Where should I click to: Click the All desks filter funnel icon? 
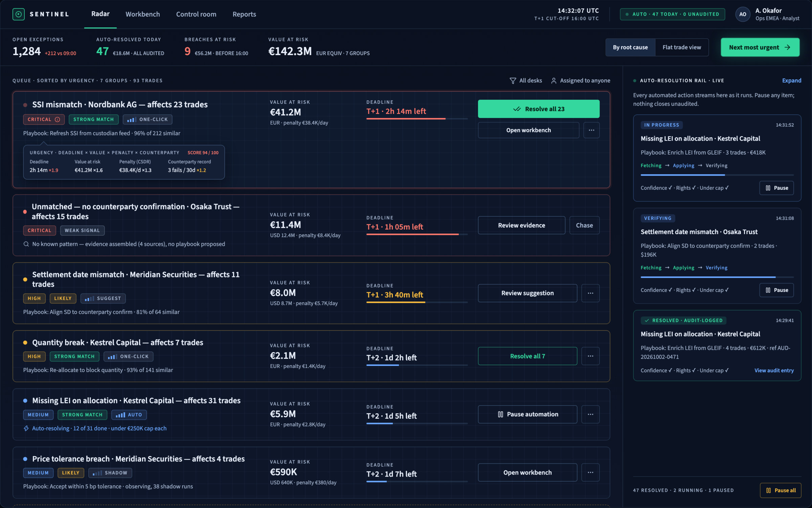(513, 81)
